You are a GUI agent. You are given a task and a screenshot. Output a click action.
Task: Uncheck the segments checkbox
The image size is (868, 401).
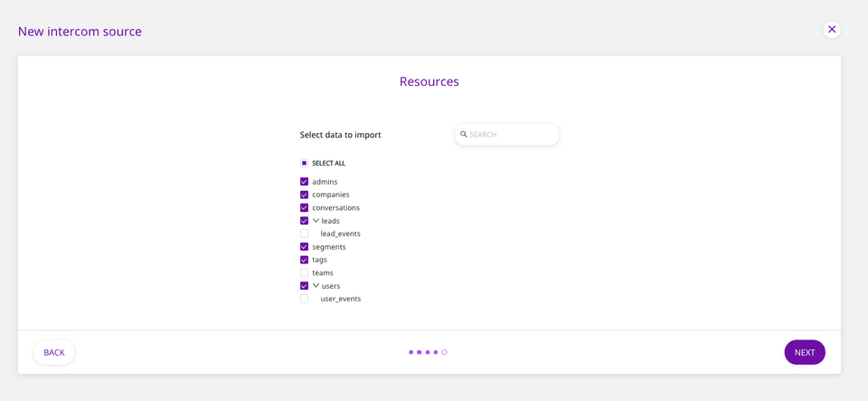304,246
